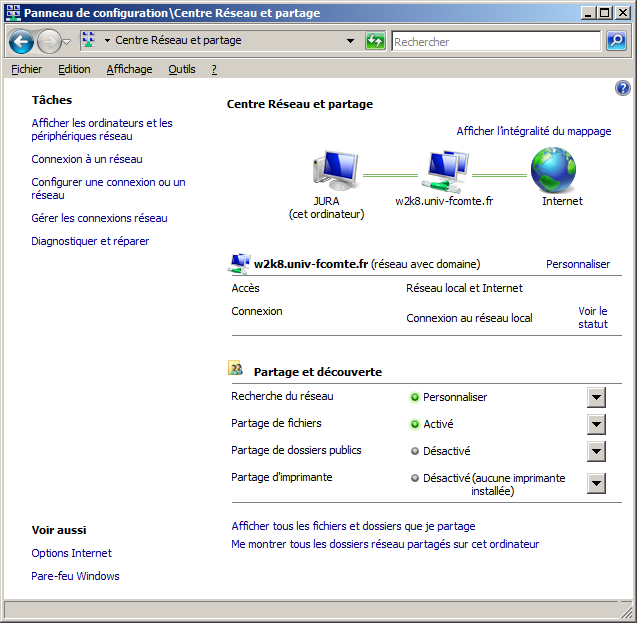Click Voir le statut link
Screen dimensions: 637x623
(592, 317)
